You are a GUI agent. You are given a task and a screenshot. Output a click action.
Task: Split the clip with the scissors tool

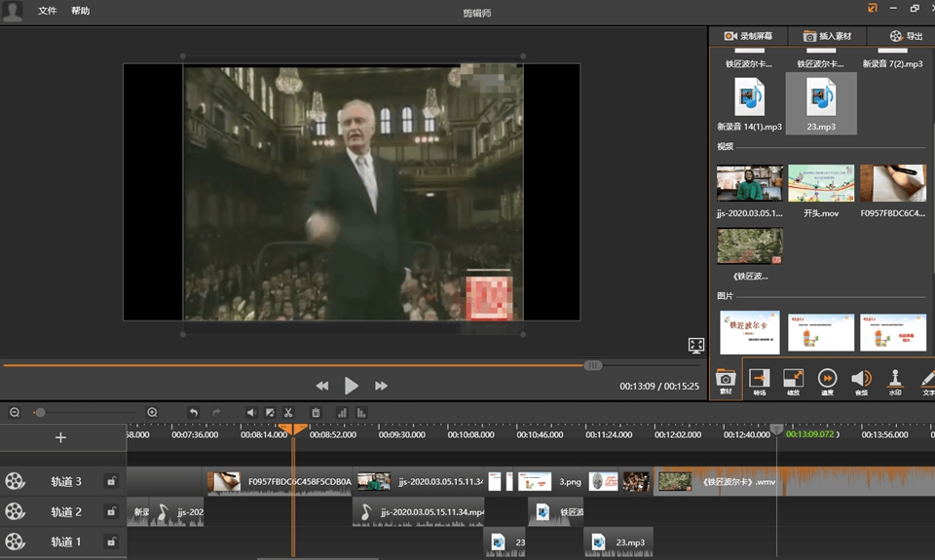[x=288, y=412]
